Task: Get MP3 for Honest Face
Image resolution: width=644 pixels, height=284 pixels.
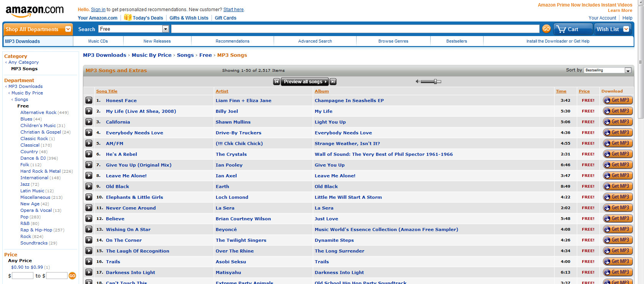Action: click(x=618, y=100)
